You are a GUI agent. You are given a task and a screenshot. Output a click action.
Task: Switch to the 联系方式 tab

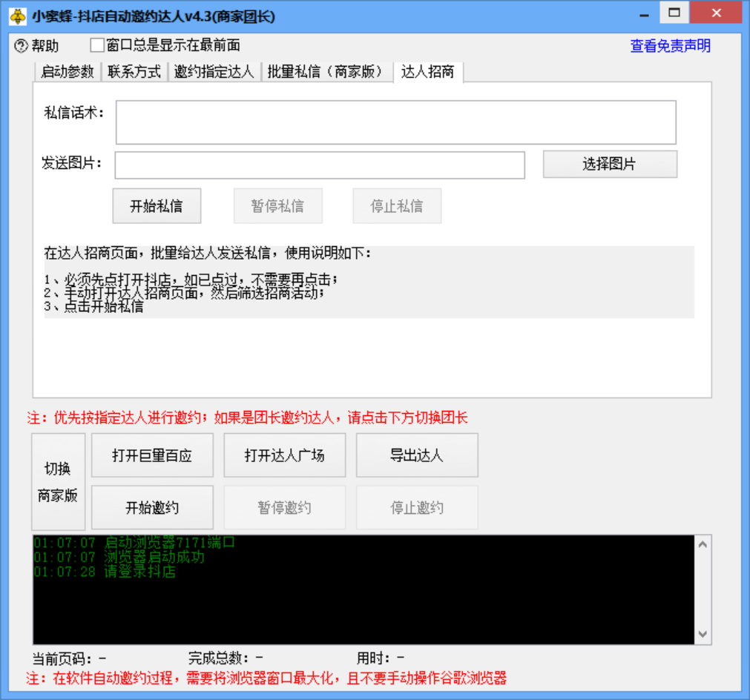134,72
